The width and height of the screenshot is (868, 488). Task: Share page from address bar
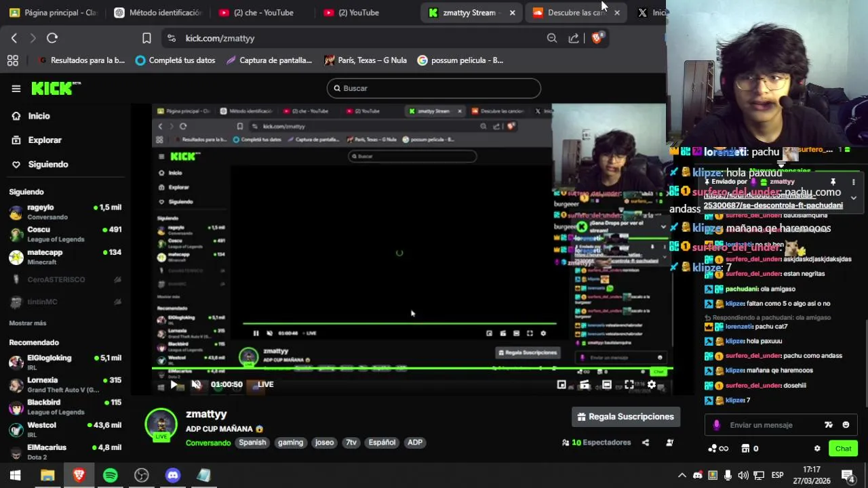574,39
